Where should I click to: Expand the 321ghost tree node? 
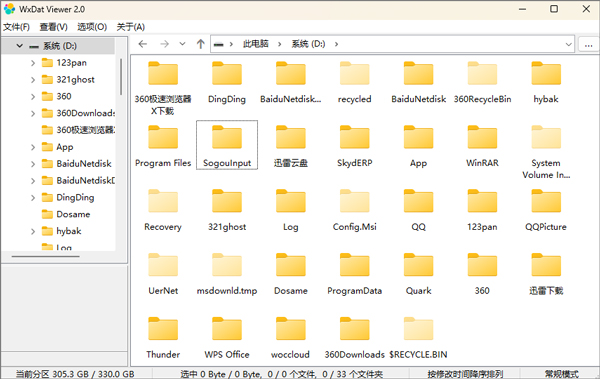click(x=33, y=80)
